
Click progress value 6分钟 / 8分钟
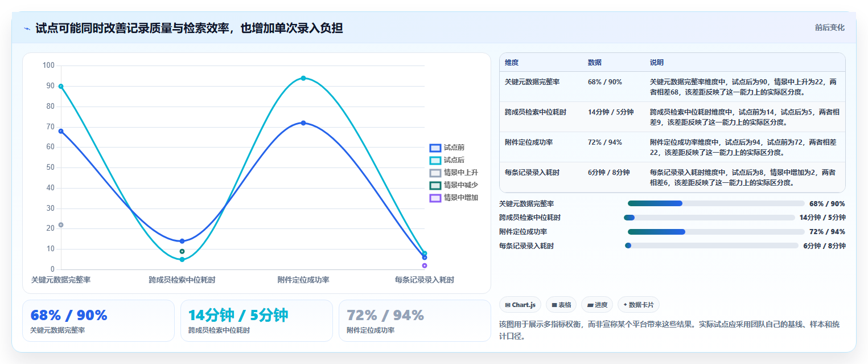tap(824, 246)
